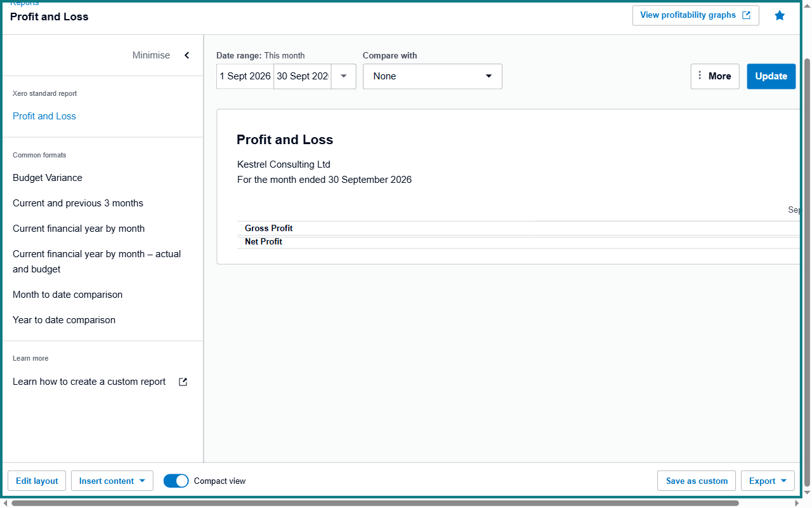The width and height of the screenshot is (812, 508).
Task: Open the Export dropdown menu
Action: coord(768,481)
